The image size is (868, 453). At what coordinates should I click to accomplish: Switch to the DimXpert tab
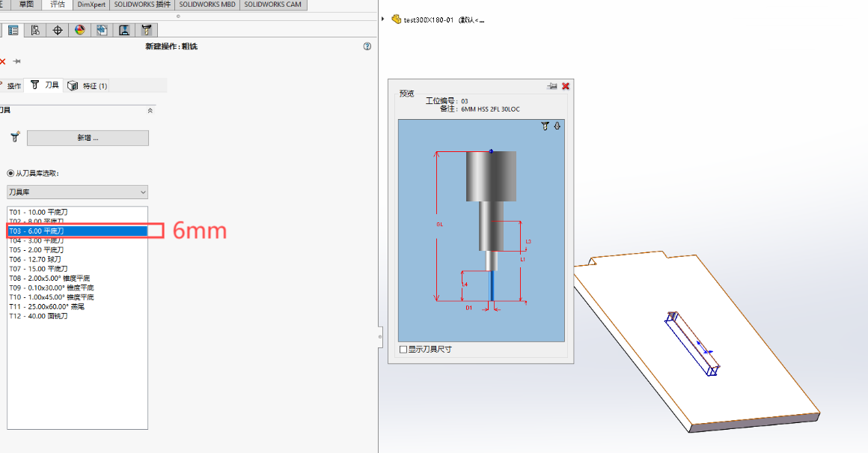[x=91, y=4]
